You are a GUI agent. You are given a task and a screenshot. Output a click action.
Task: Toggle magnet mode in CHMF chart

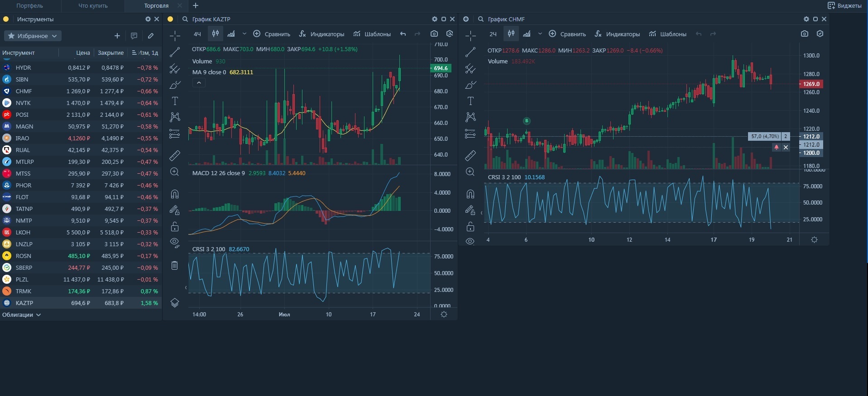(x=470, y=194)
